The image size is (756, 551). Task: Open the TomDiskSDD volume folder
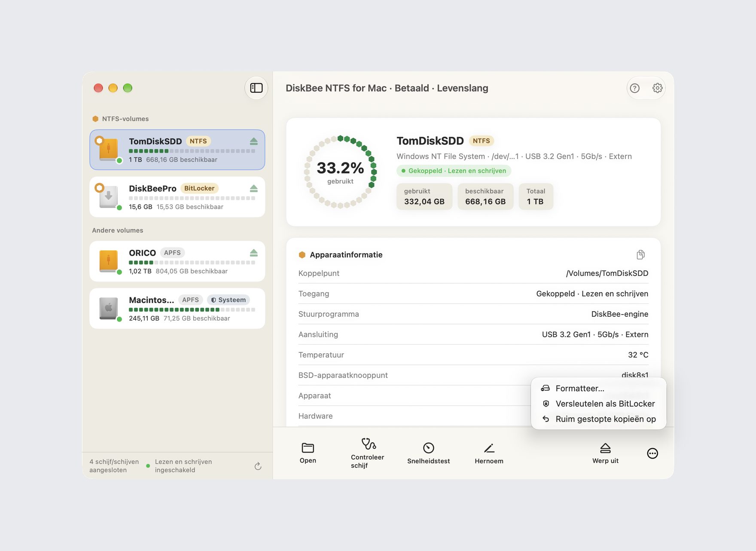click(x=308, y=453)
